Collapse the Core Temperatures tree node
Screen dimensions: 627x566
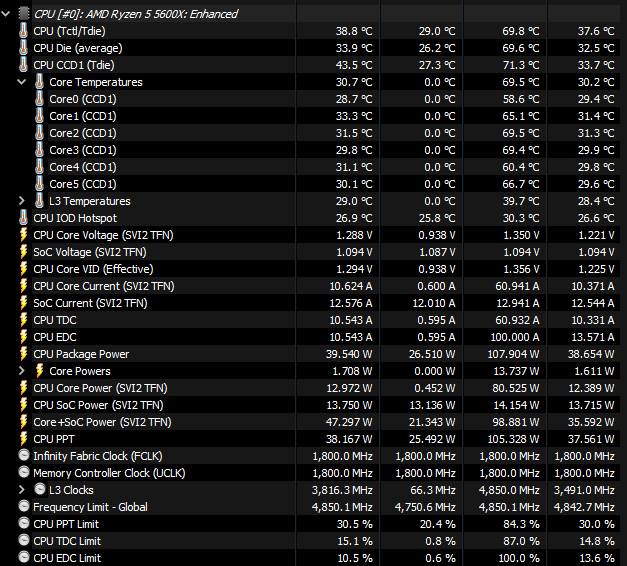[x=22, y=82]
